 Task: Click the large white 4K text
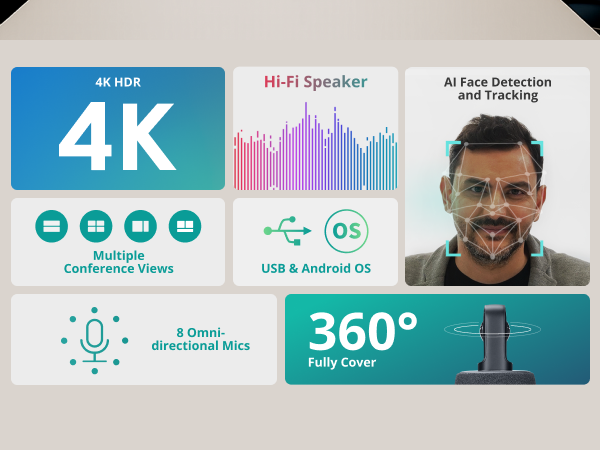click(x=117, y=138)
